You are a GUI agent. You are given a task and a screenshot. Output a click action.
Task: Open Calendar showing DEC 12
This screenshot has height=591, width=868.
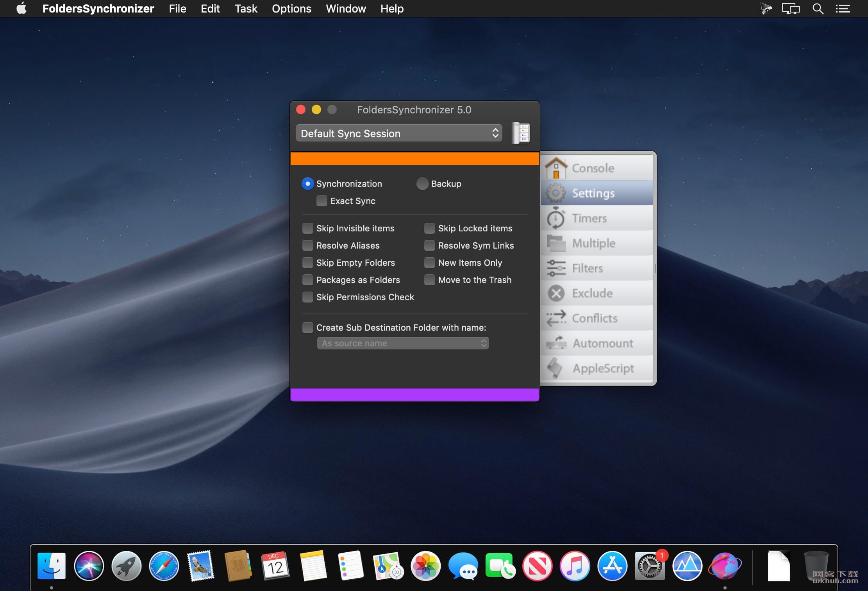pyautogui.click(x=275, y=566)
